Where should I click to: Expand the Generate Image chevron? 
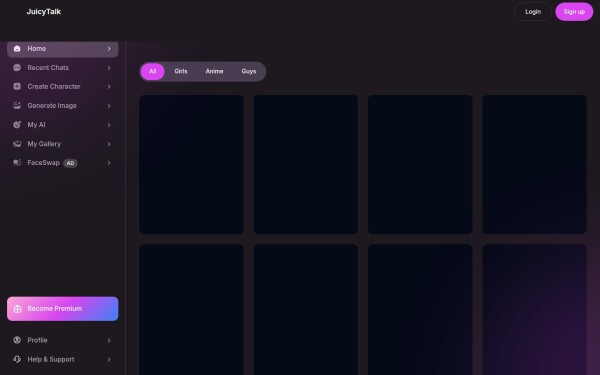coord(109,106)
